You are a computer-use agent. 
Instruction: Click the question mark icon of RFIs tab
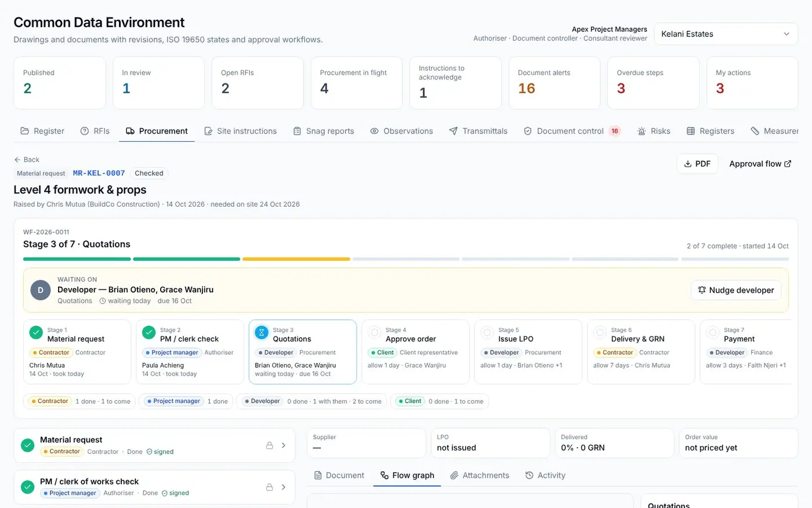coord(85,131)
